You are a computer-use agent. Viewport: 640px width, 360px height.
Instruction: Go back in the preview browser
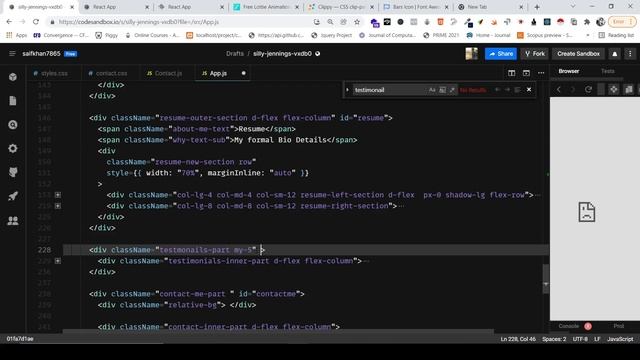559,89
